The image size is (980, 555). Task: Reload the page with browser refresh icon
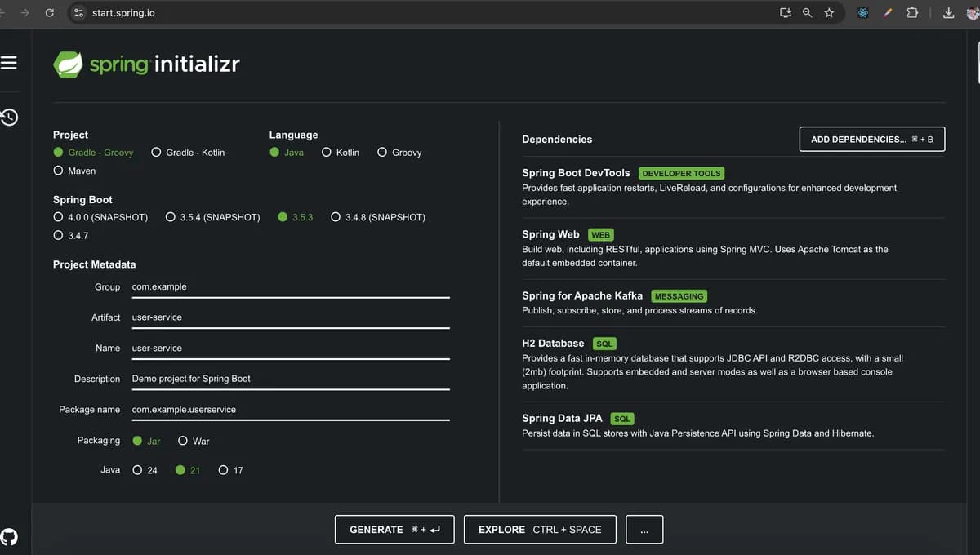pos(50,13)
